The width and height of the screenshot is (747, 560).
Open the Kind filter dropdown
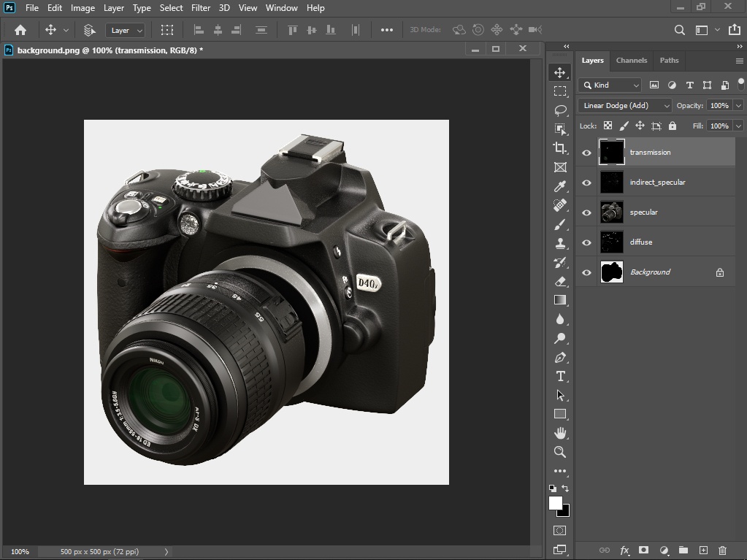610,85
